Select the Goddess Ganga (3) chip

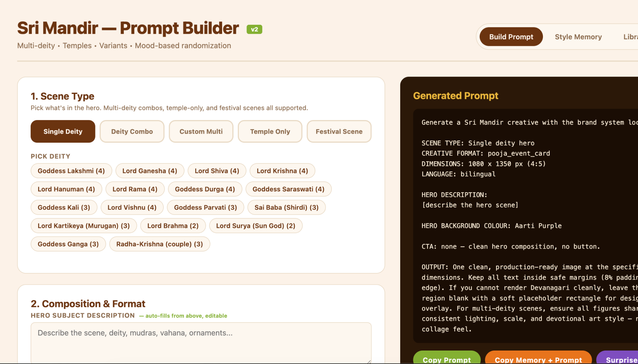click(68, 244)
